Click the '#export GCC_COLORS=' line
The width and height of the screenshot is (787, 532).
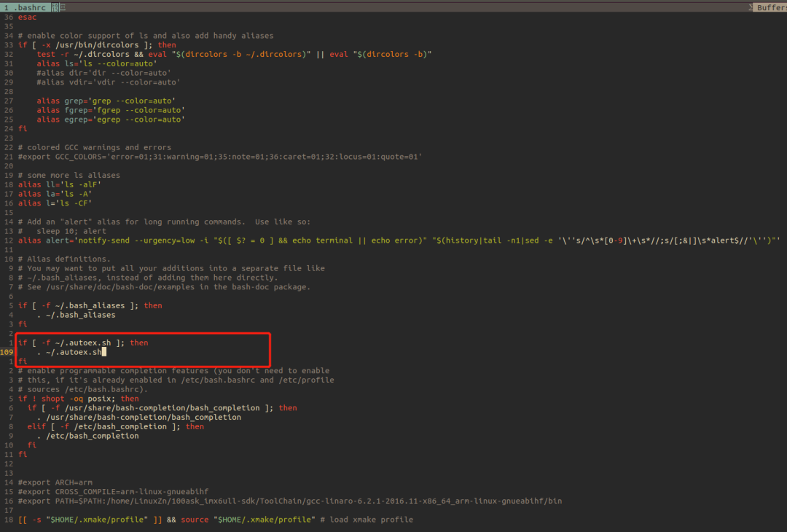[x=220, y=157]
